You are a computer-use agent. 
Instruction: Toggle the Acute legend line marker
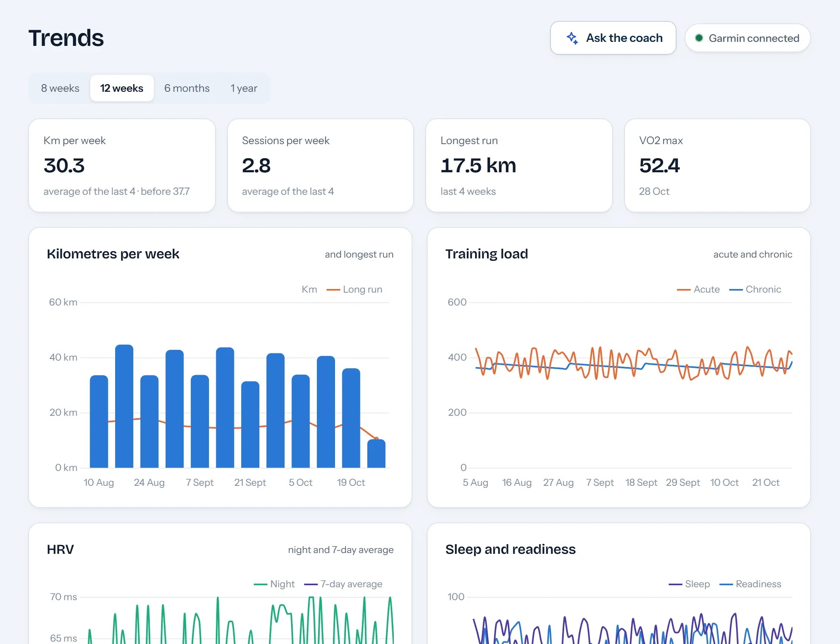(684, 289)
